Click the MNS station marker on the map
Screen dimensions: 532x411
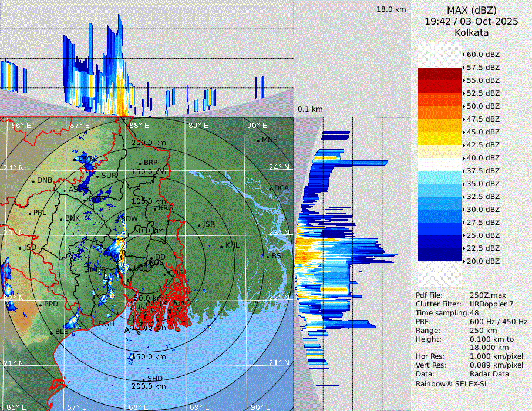pyautogui.click(x=258, y=140)
